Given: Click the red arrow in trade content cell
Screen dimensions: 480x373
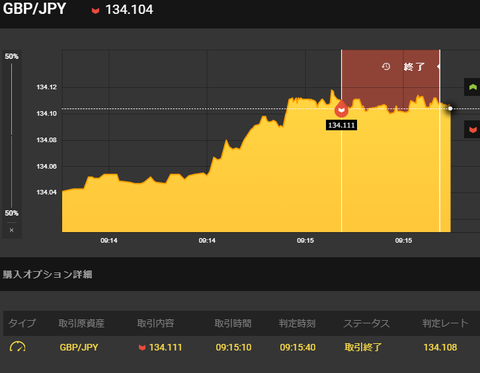Looking at the screenshot, I should point(142,348).
